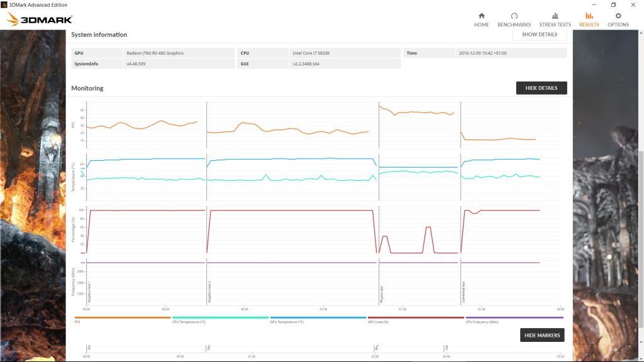Click HIDE DETAILS in Monitoring section
Viewport: 644px width, 362px height.
541,88
